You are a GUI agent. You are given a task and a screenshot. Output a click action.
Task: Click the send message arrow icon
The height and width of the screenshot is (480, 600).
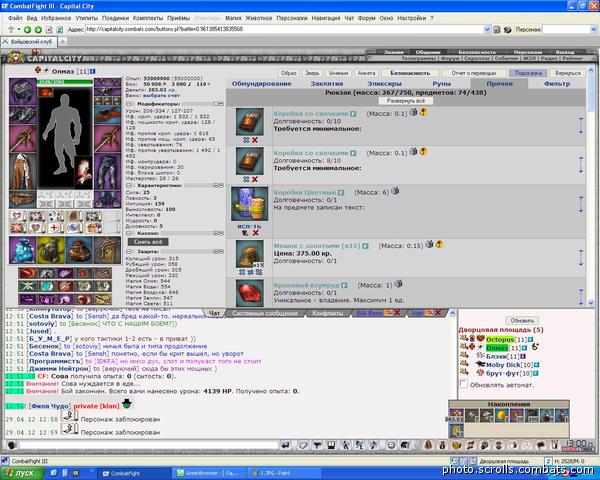tap(285, 445)
